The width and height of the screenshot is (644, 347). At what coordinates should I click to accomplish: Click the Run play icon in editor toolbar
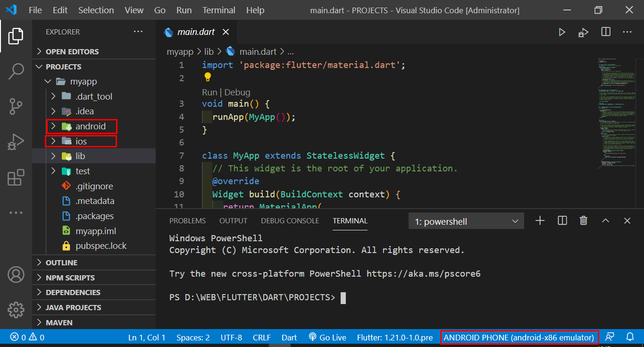coord(562,32)
